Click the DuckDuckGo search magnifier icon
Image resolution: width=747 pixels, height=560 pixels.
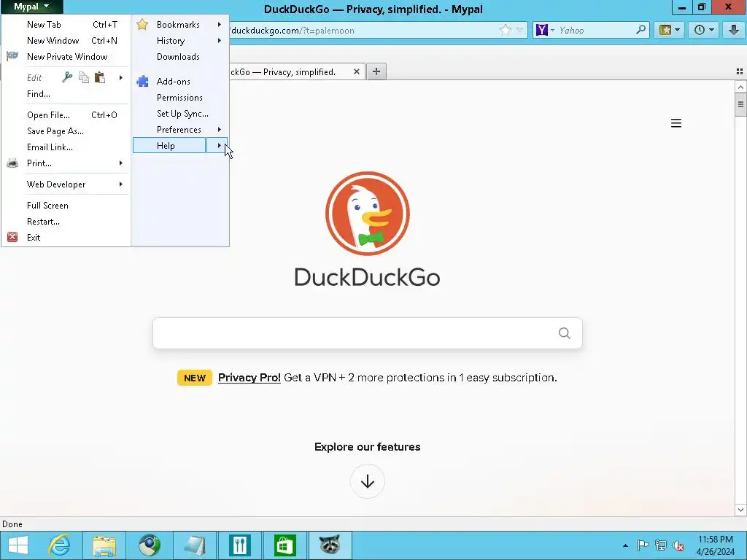click(x=564, y=332)
